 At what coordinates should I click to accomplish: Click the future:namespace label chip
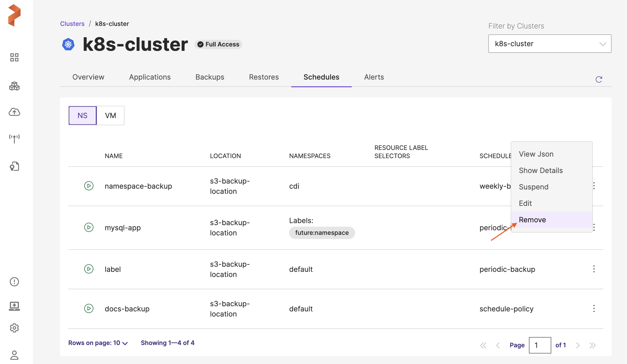click(322, 233)
